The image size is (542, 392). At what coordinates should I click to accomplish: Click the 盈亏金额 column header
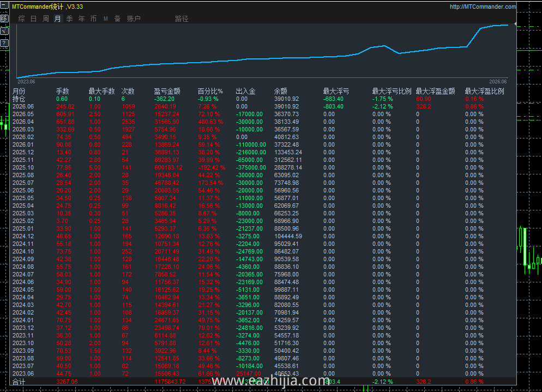click(x=167, y=91)
